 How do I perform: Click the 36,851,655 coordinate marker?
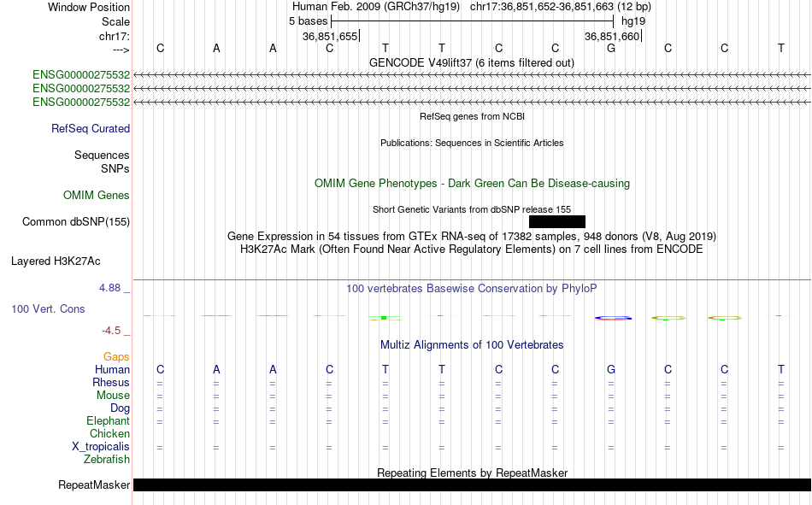click(x=331, y=36)
